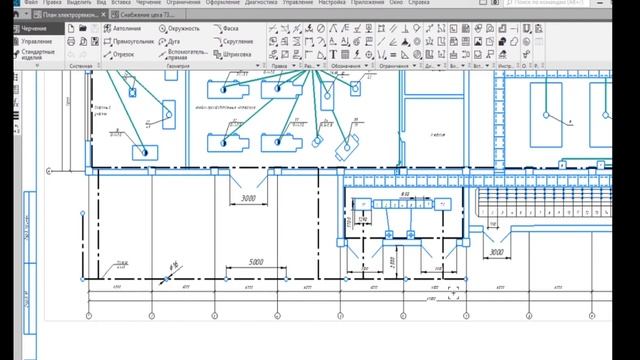Select the 3000 dimension below axis C
This screenshot has width=640, height=360.
pyautogui.click(x=248, y=198)
